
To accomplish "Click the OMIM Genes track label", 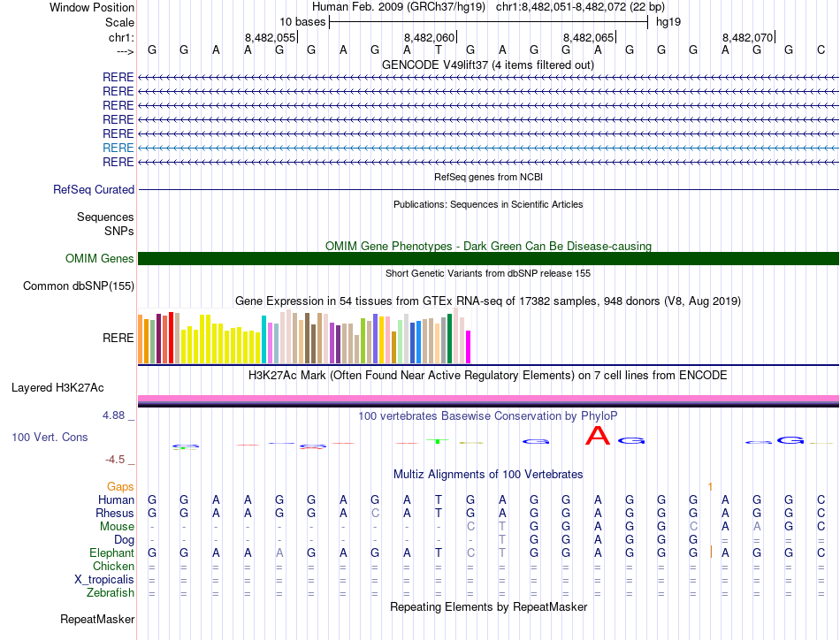I will click(x=99, y=259).
